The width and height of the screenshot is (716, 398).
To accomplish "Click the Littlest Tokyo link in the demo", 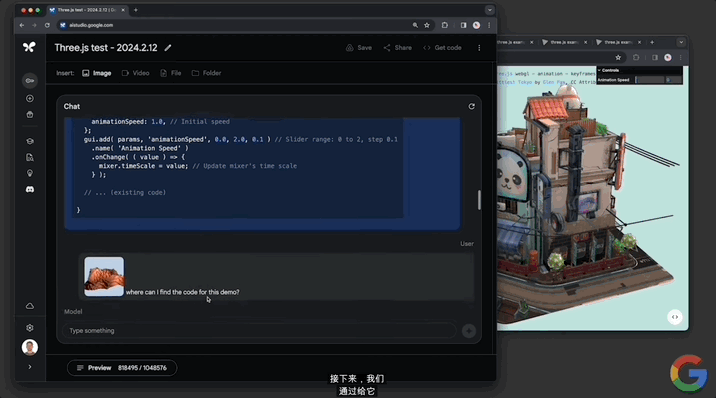I will [515, 82].
